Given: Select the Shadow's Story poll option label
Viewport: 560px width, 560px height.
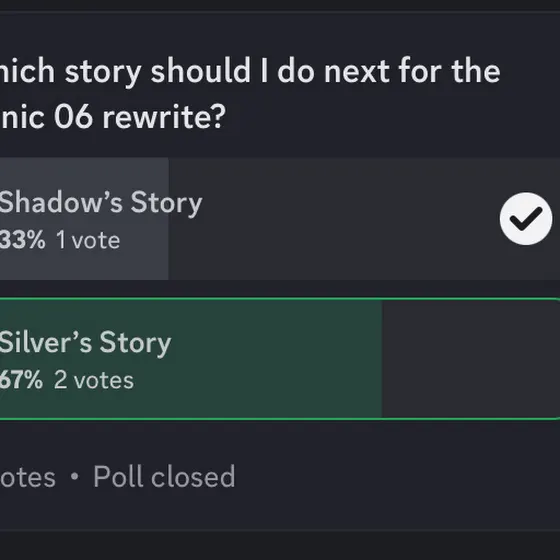Looking at the screenshot, I should pos(101,203).
